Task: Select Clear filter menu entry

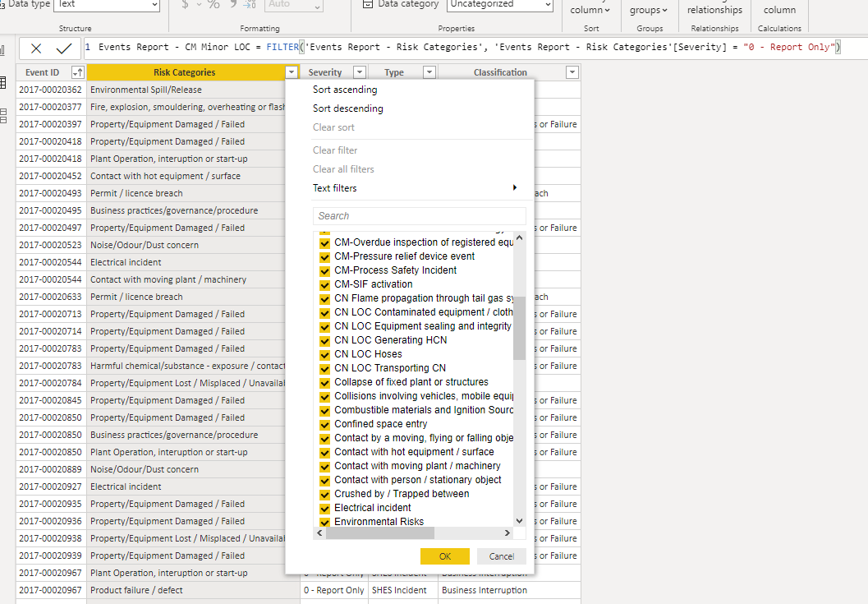Action: click(335, 150)
